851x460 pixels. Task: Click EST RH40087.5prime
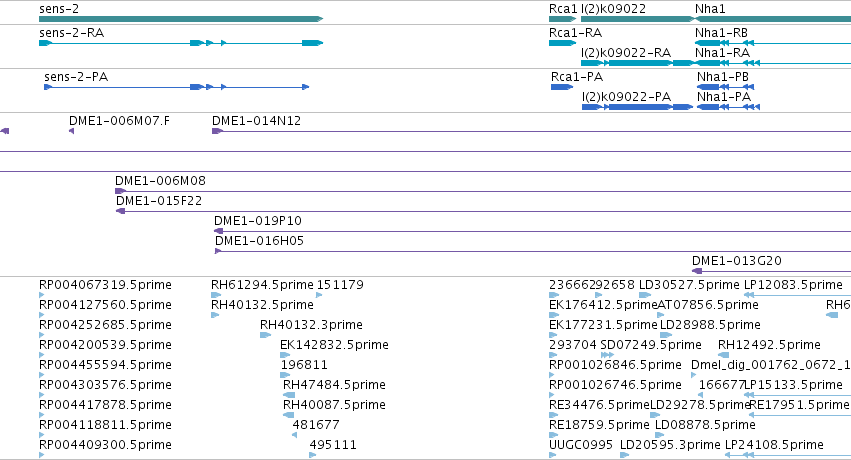pyautogui.click(x=334, y=405)
